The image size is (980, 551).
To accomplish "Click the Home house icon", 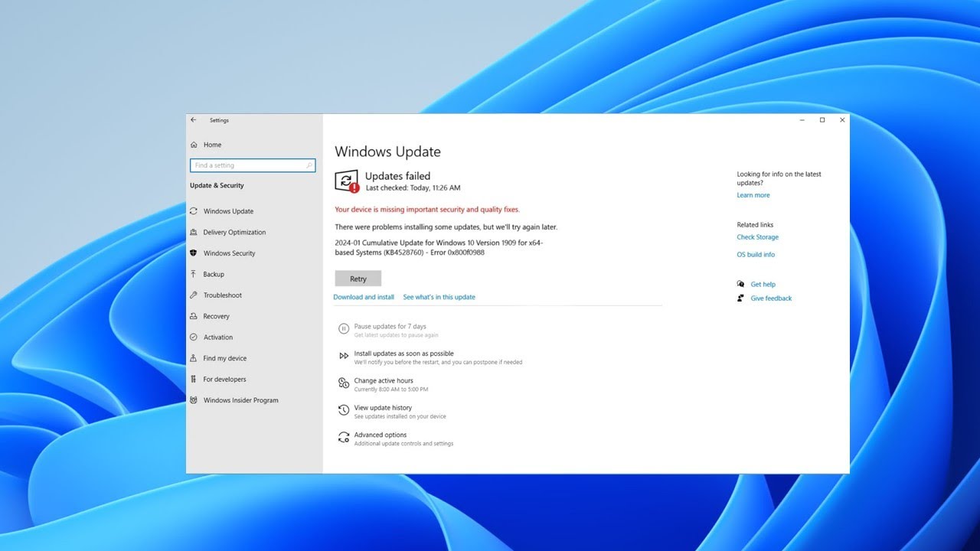I will coord(194,145).
